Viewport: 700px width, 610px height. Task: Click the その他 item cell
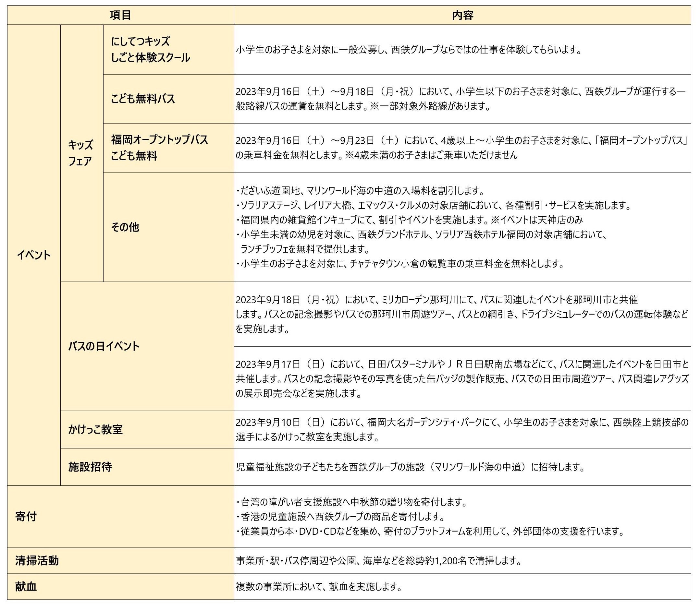(x=125, y=227)
